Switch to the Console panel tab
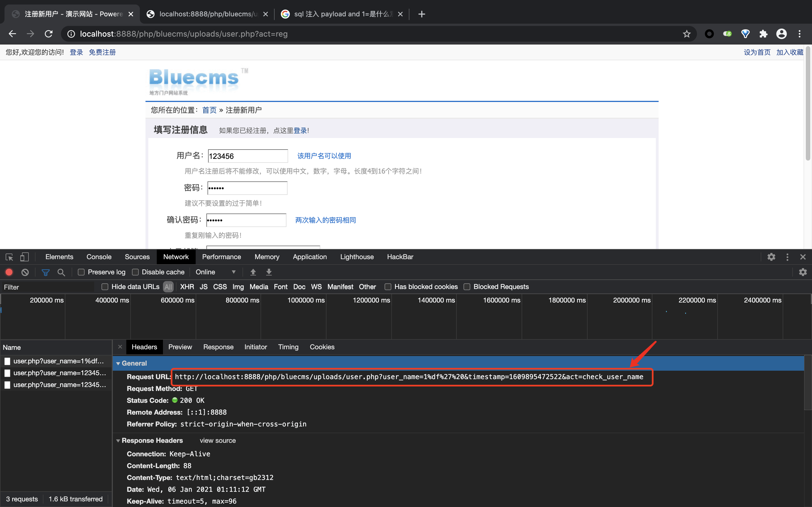 pos(99,257)
